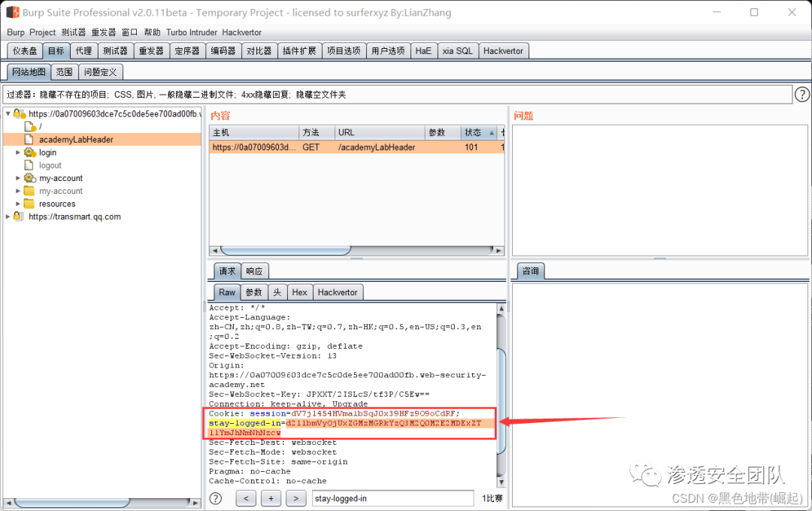Switch to the 仪表盘 tab
The height and width of the screenshot is (511, 812).
click(x=25, y=51)
